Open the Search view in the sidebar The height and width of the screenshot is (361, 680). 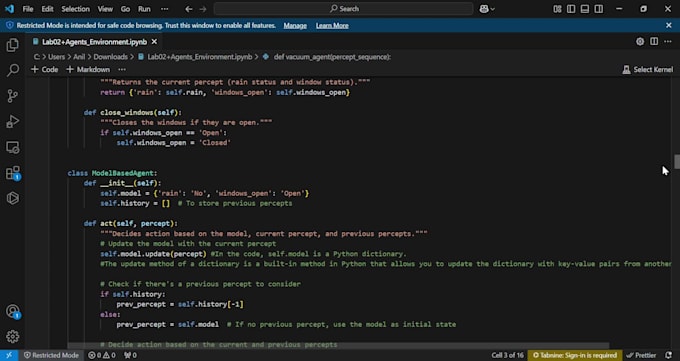pyautogui.click(x=13, y=70)
